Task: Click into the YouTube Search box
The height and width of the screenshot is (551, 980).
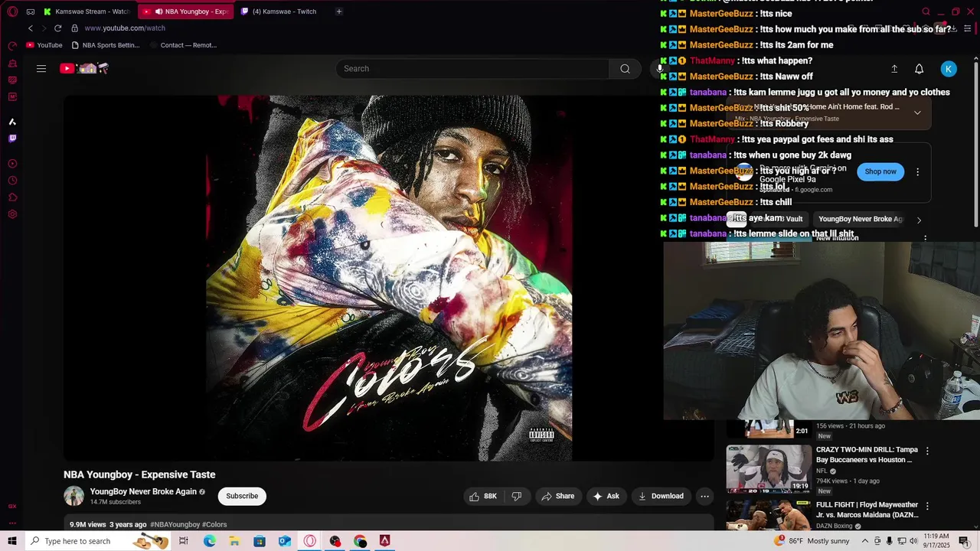Action: click(x=472, y=69)
